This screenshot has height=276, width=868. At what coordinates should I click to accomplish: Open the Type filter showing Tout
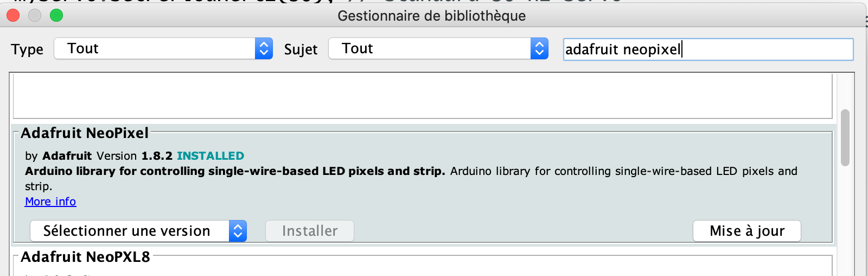155,49
